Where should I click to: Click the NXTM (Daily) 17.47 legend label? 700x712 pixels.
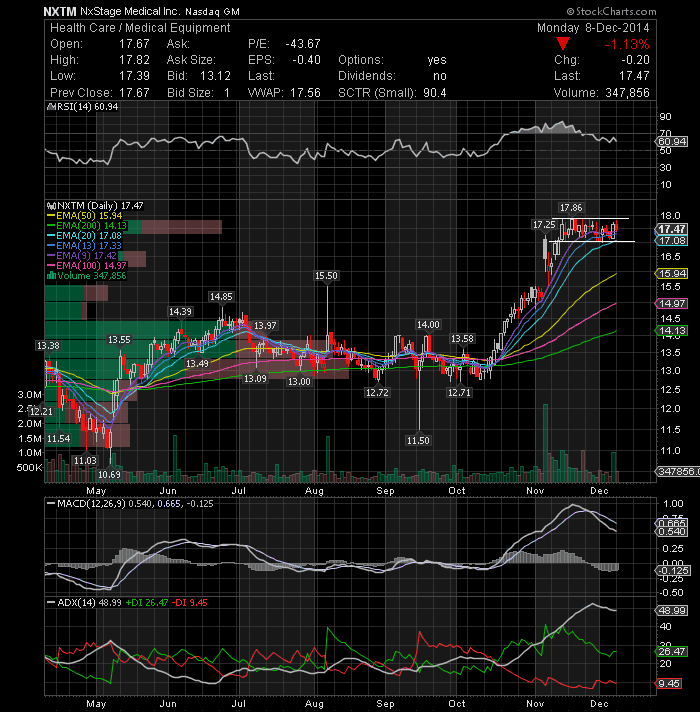(95, 206)
